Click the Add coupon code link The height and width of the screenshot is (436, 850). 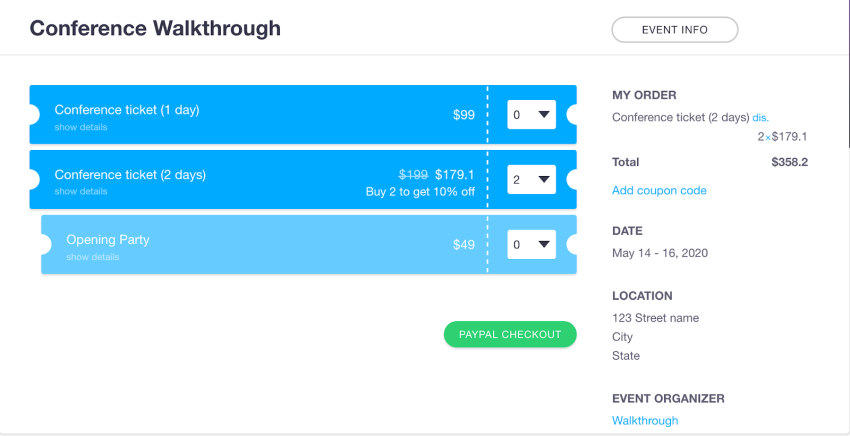tap(659, 191)
